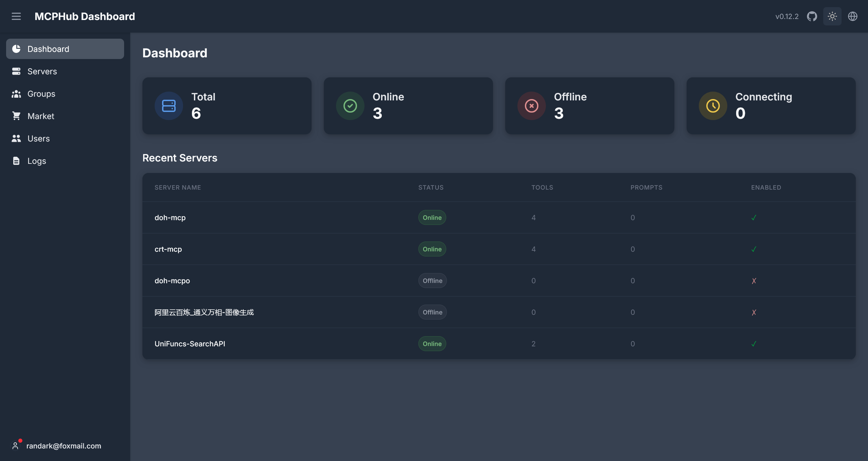Select the Dashboard sidebar item

click(65, 49)
